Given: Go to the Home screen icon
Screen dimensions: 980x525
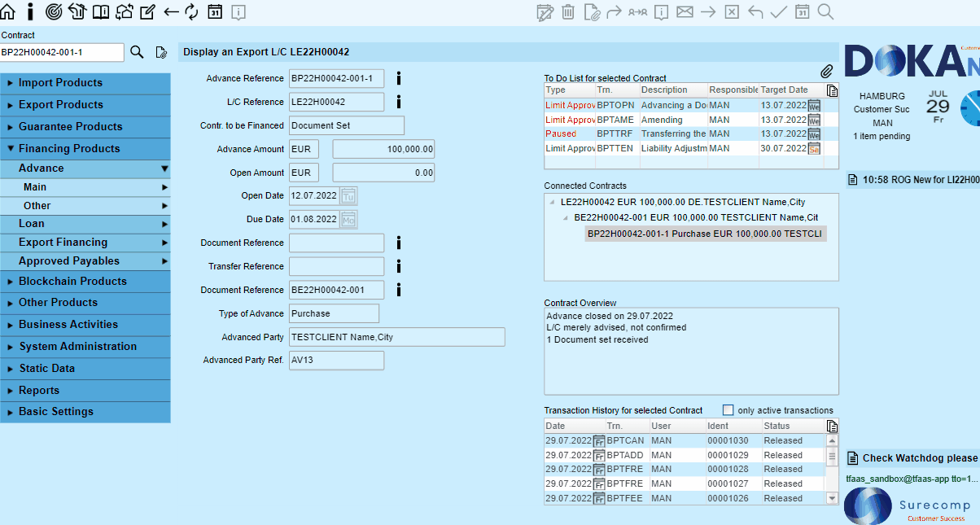Looking at the screenshot, I should [x=7, y=11].
